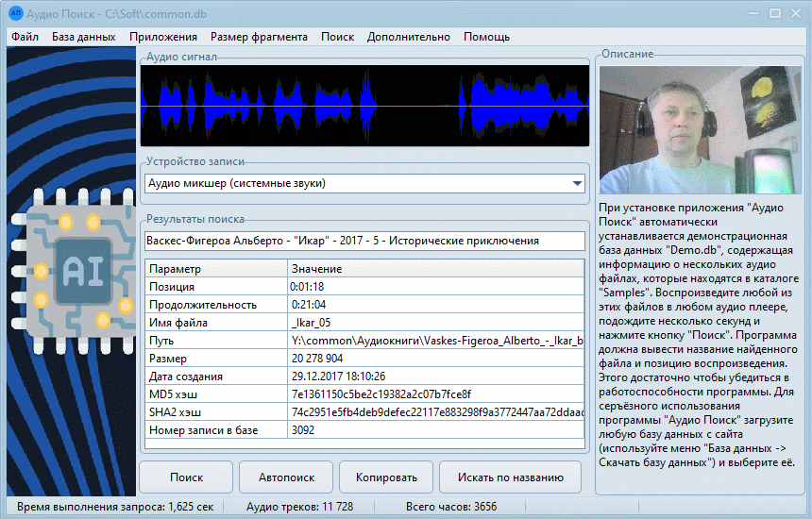Open the Размер фрагмента menu
Viewport: 812px width, 519px height.
(x=259, y=37)
